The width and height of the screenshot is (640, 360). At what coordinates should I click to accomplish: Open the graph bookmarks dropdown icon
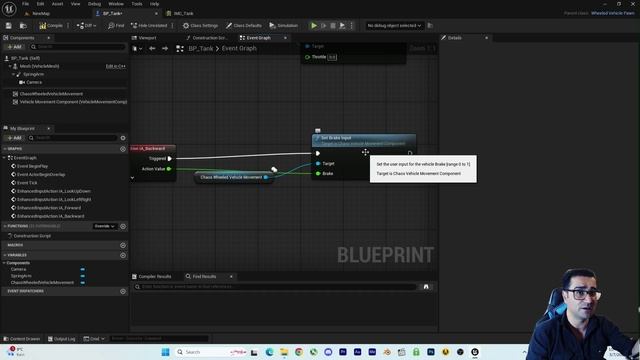[137, 49]
